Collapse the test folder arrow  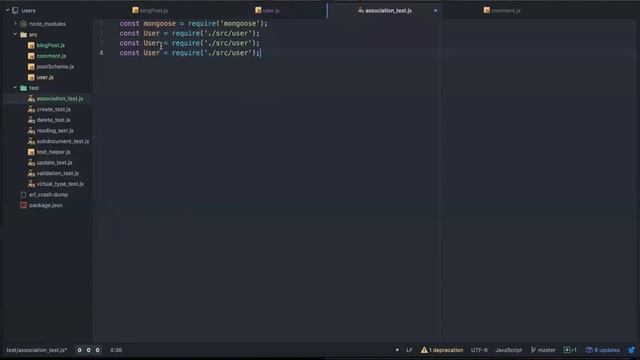click(16, 88)
